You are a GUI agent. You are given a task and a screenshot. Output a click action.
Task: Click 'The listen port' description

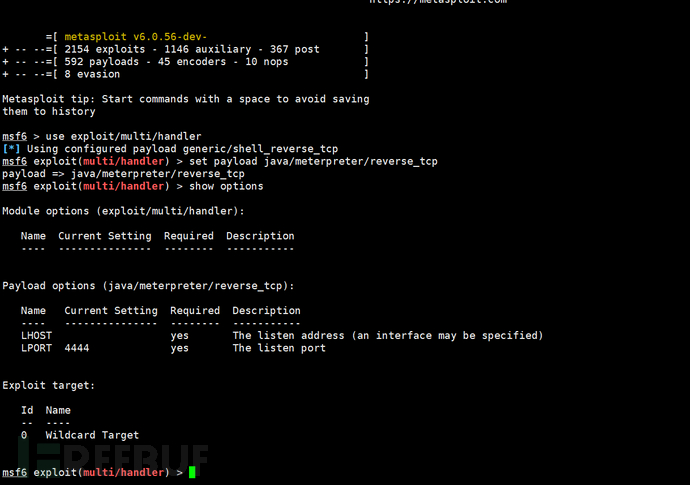(279, 348)
